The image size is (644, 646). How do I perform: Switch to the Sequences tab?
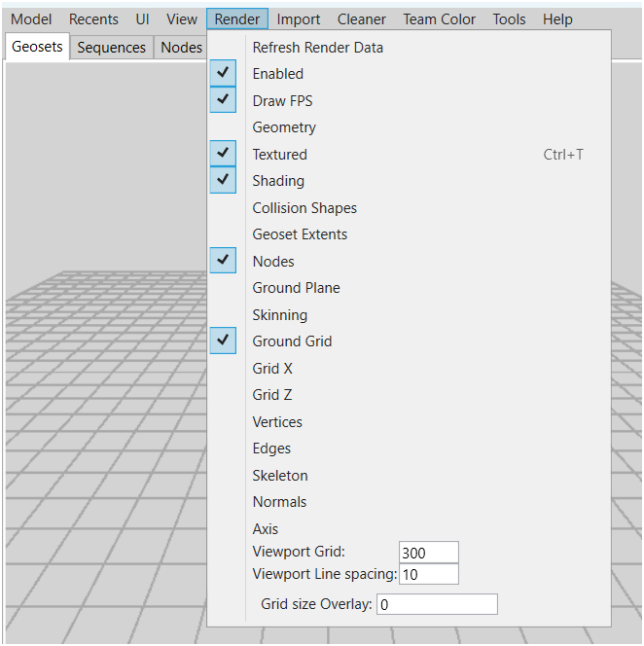tap(111, 48)
